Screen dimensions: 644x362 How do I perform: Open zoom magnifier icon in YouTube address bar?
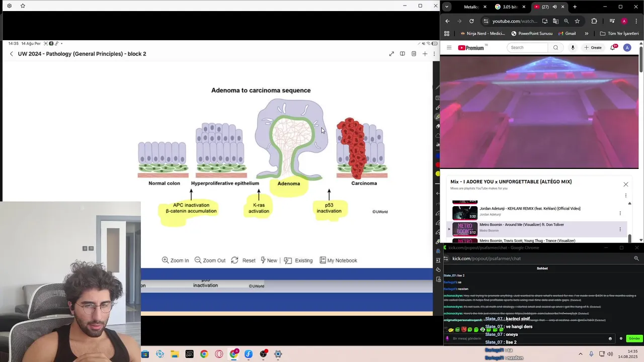pyautogui.click(x=567, y=21)
